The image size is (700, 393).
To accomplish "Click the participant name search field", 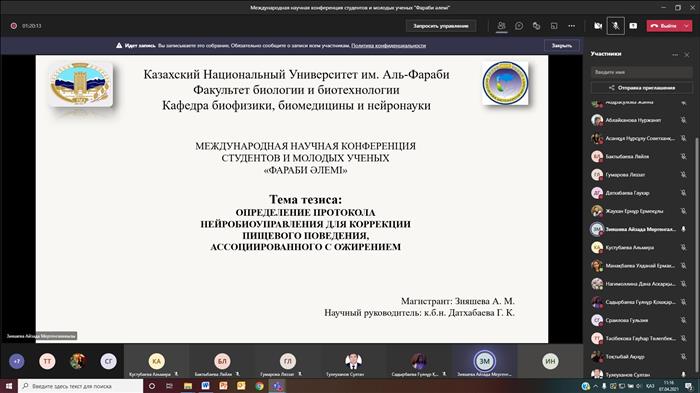I will pyautogui.click(x=642, y=72).
